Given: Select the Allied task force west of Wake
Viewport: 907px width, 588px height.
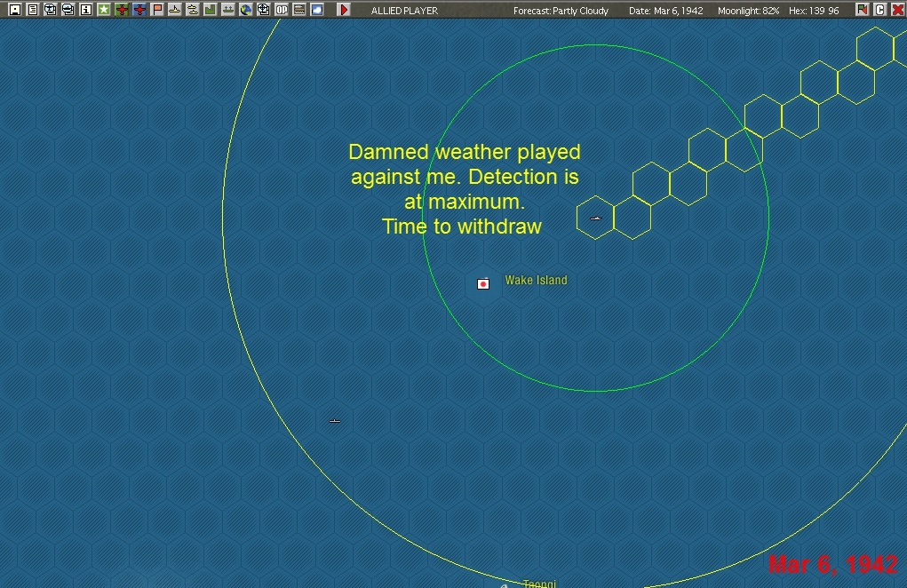Looking at the screenshot, I should [x=334, y=421].
